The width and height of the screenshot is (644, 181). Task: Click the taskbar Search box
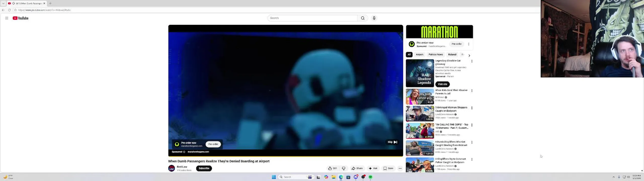point(296,177)
